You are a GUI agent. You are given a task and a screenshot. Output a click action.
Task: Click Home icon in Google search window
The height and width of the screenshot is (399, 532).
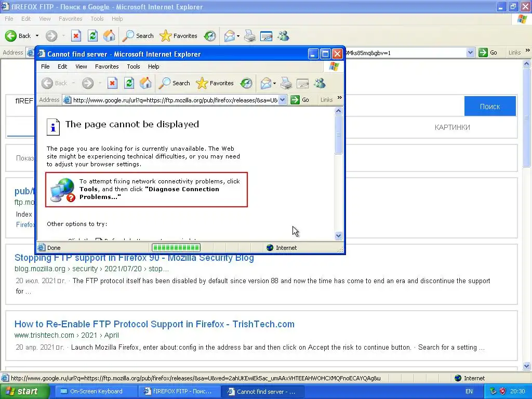[109, 36]
